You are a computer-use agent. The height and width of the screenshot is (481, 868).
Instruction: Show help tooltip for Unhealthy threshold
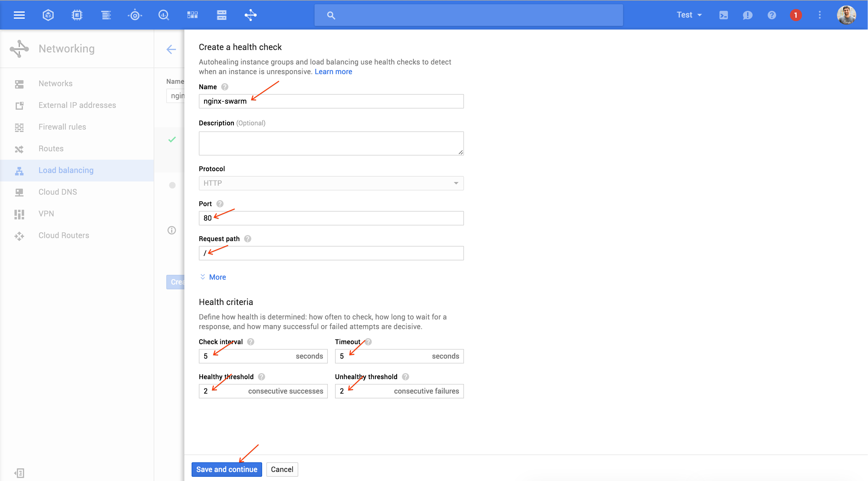406,377
